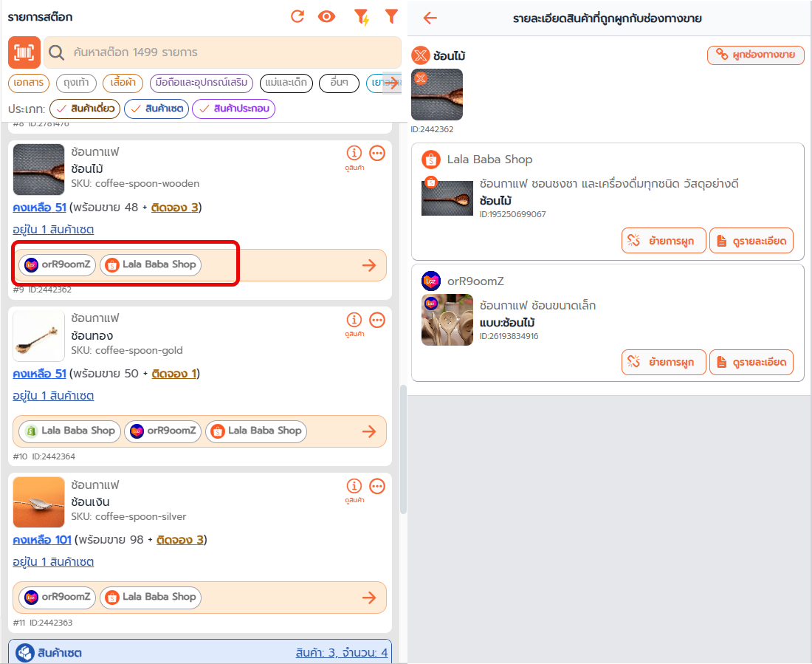The image size is (812, 664).
Task: Open info icon for ช้อนไม้ item
Action: tap(354, 153)
